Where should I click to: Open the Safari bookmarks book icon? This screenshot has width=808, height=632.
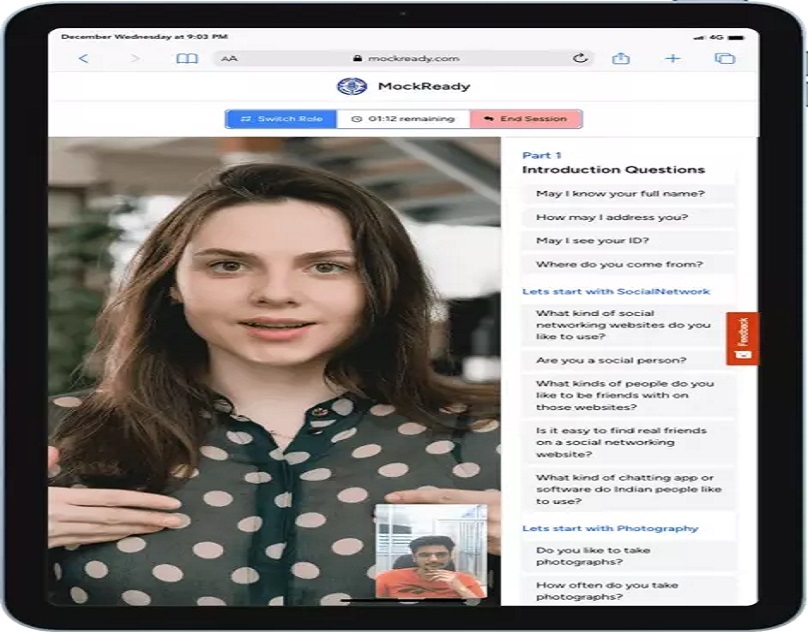coord(187,59)
